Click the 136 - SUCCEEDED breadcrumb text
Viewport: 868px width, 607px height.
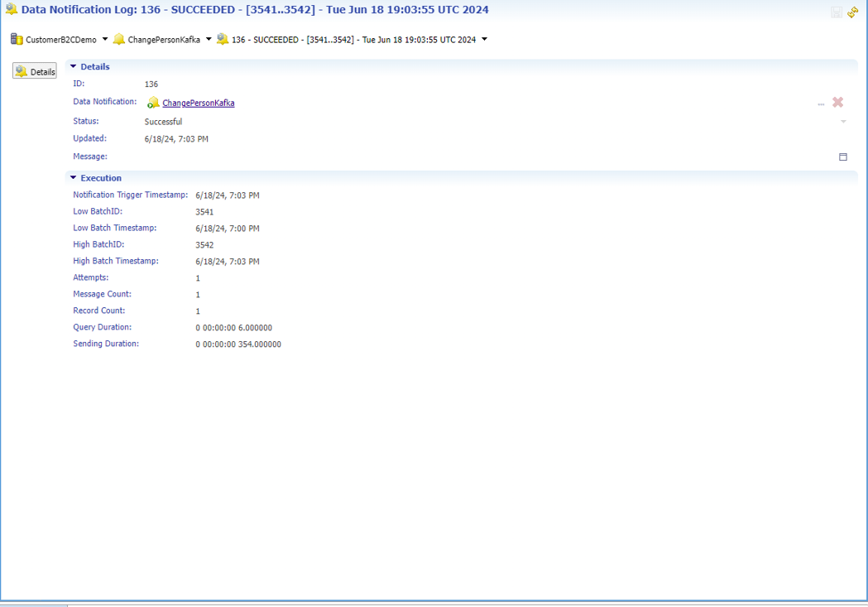tap(353, 40)
